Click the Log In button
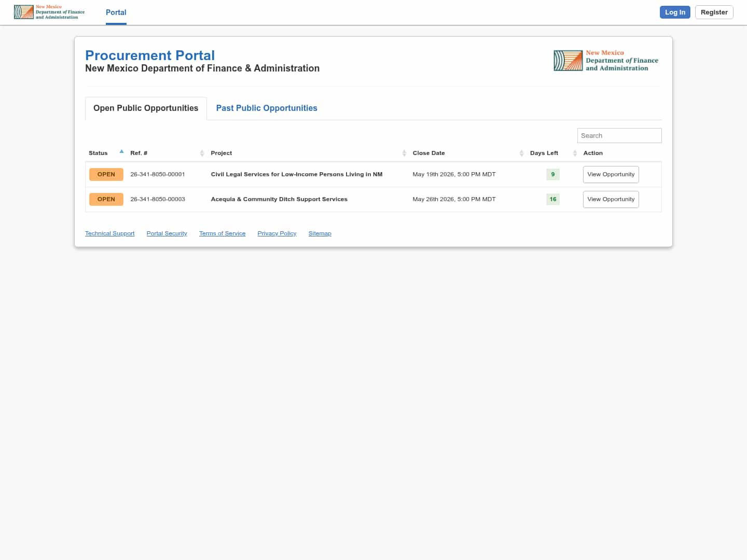The height and width of the screenshot is (560, 747). [x=675, y=12]
